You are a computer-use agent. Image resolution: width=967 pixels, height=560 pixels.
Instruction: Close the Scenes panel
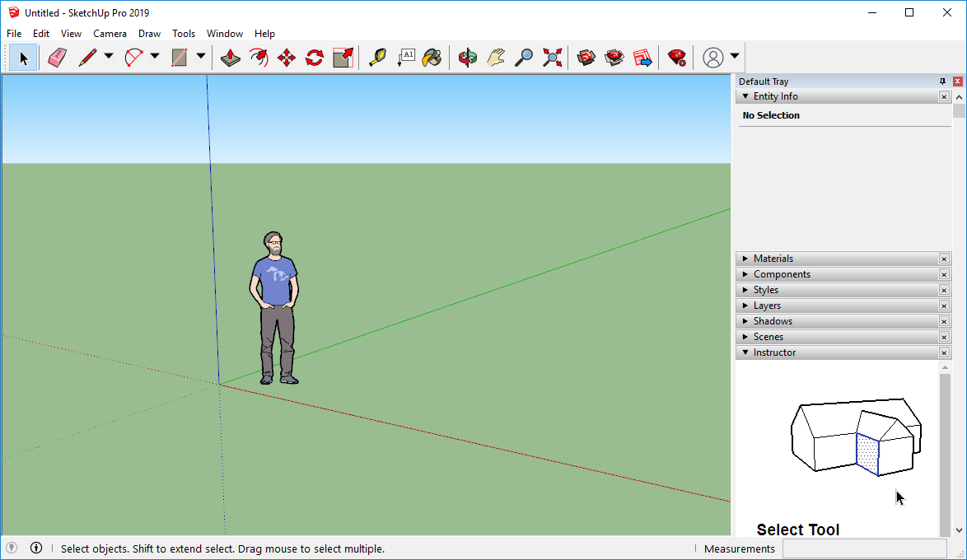coord(944,337)
